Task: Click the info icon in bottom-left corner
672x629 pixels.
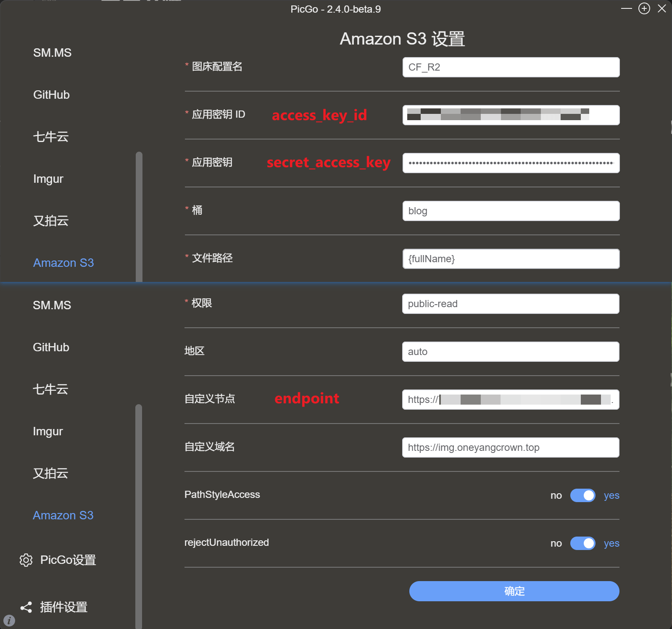Action: point(9,621)
